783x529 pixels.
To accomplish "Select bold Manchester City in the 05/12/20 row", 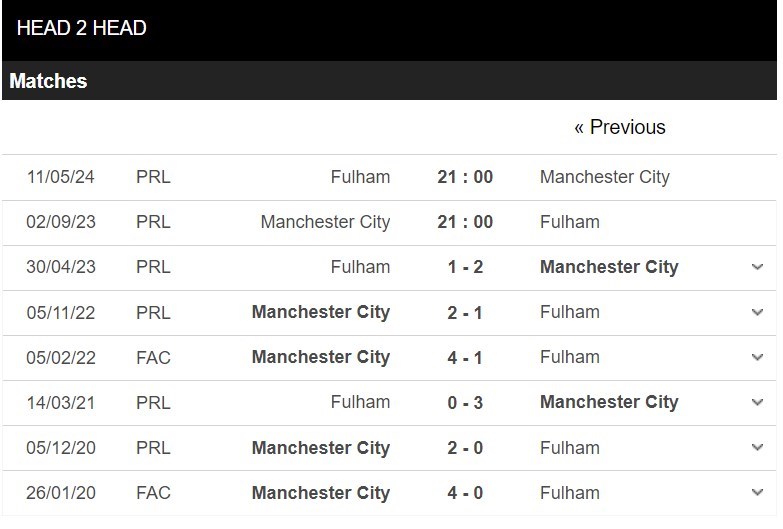I will pos(321,448).
